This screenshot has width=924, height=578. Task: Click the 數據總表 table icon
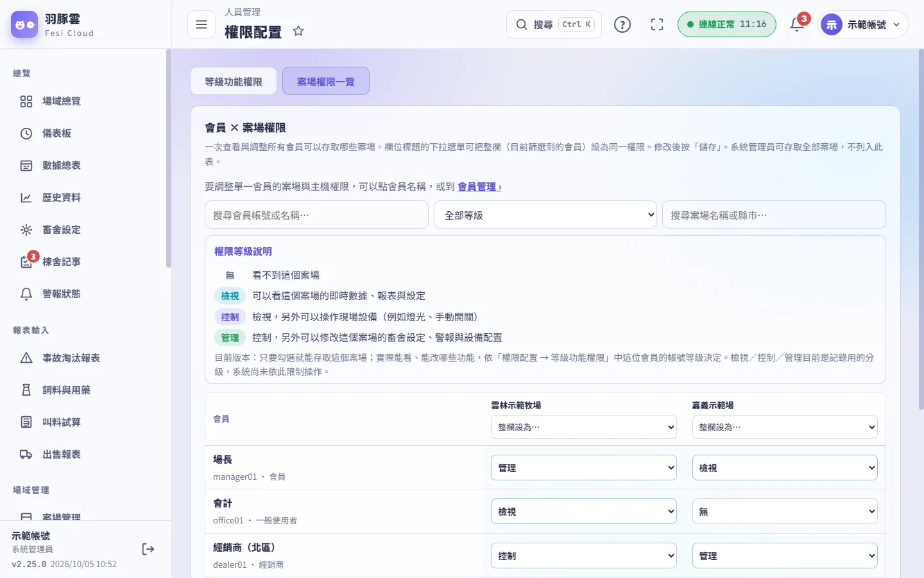pyautogui.click(x=26, y=166)
